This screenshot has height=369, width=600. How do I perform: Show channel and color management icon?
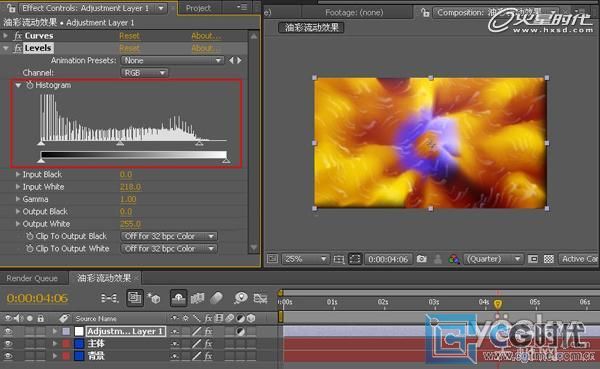tap(454, 259)
